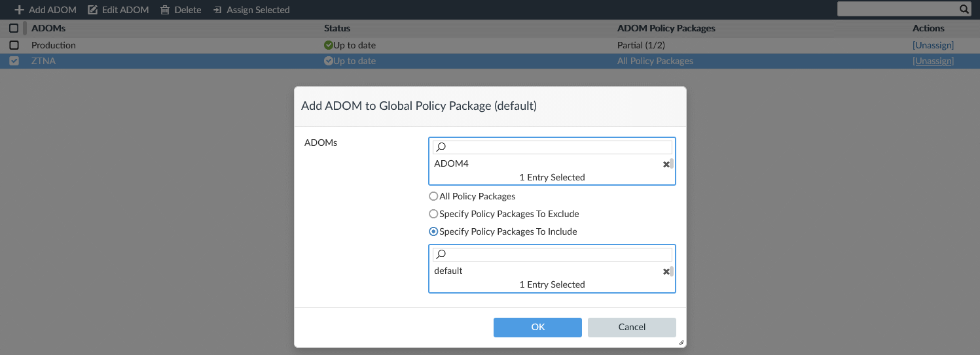Click Unassign link for ZTNA

click(x=933, y=61)
